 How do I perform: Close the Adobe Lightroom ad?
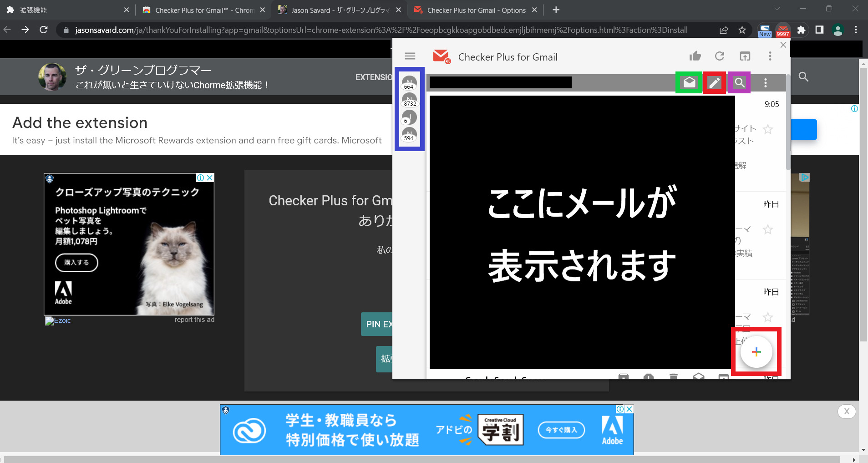click(210, 178)
